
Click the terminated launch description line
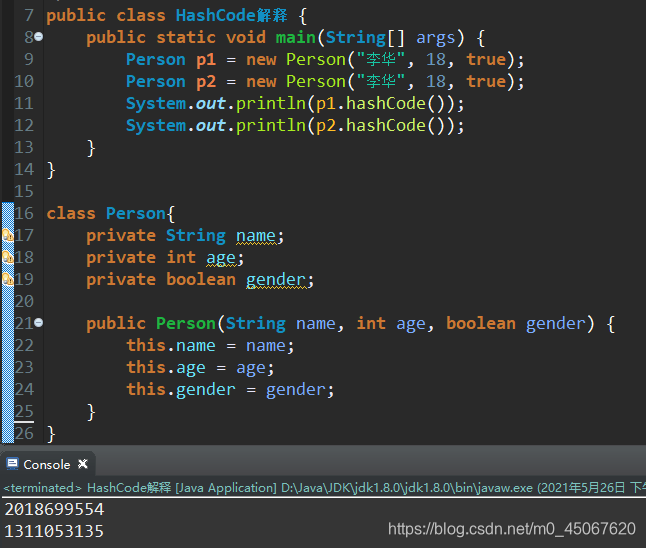pyautogui.click(x=323, y=488)
